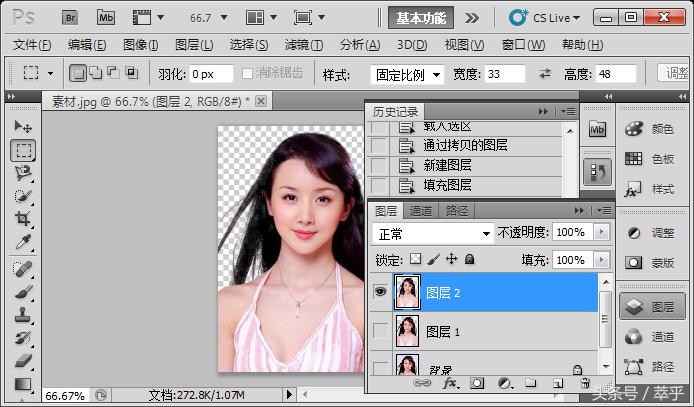Open the opacity 不透明度 slider arrow
The height and width of the screenshot is (407, 694).
click(601, 232)
